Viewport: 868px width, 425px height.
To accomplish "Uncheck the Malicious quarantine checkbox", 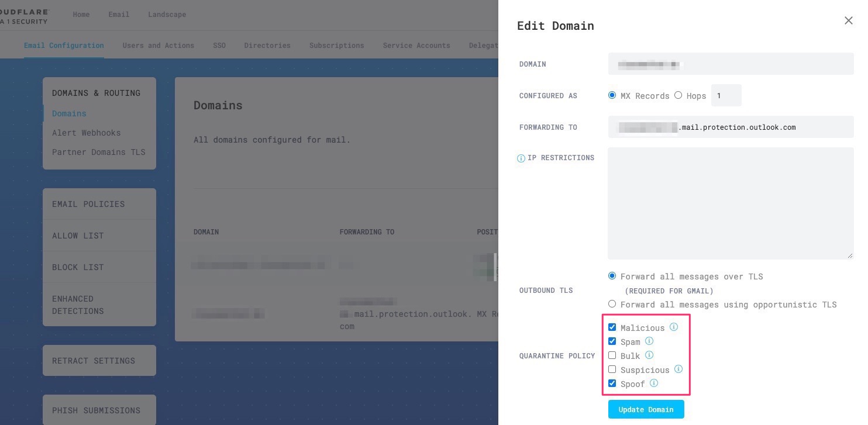I will (612, 327).
